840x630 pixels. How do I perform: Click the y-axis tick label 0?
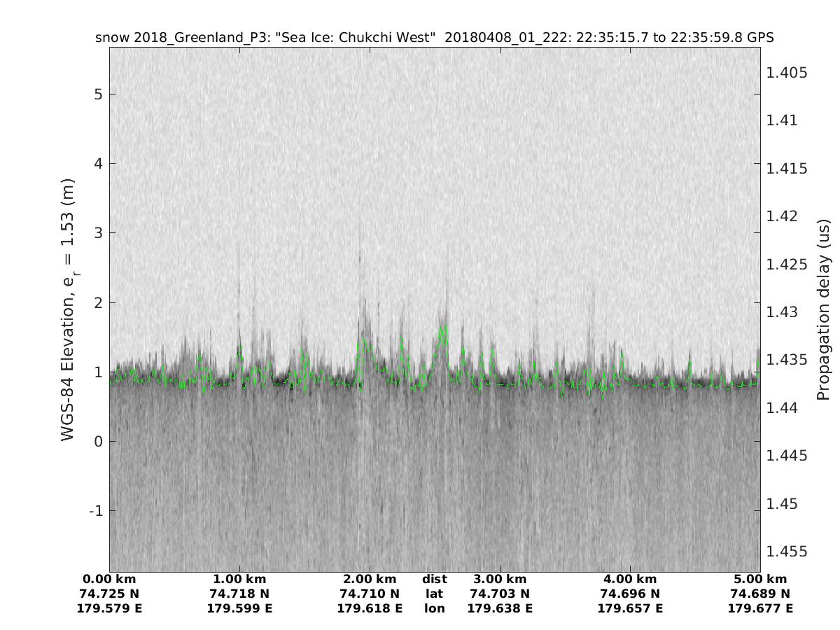(x=99, y=442)
